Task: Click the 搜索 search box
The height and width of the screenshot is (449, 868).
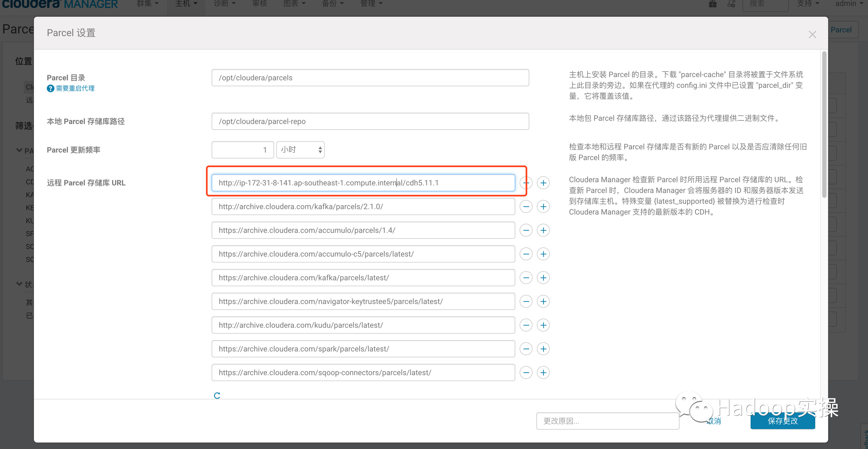Action: pyautogui.click(x=765, y=5)
